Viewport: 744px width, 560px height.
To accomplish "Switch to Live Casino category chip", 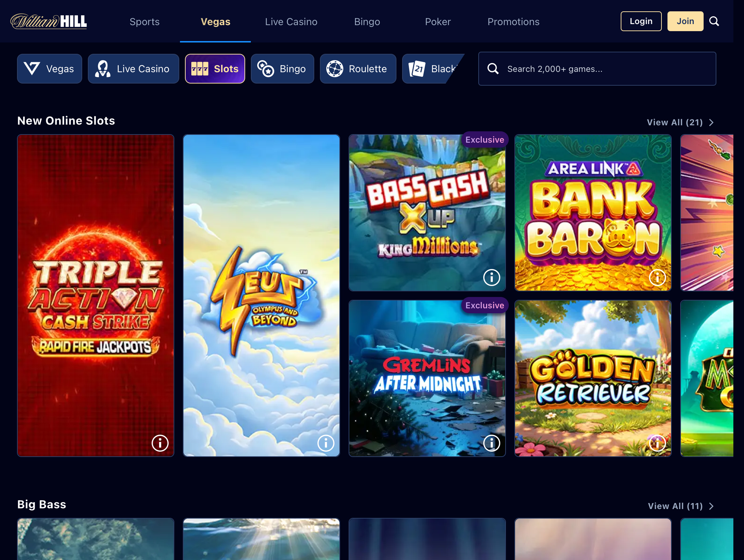I will (133, 69).
